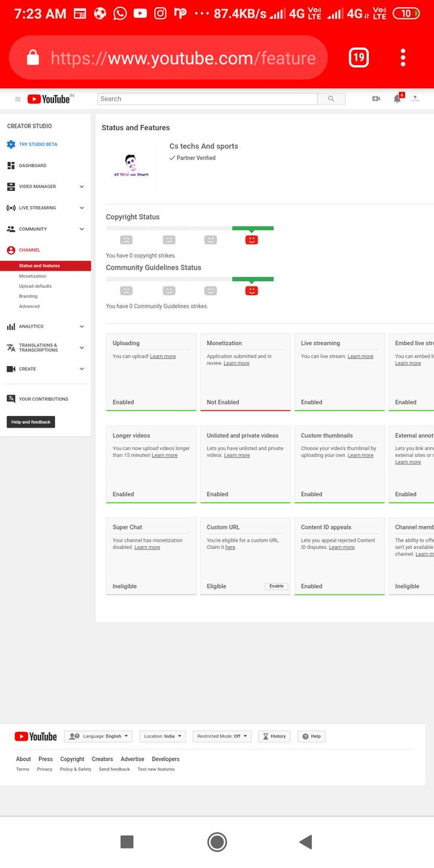
Task: Open the Restricted Mode: Off dropdown
Action: click(x=221, y=736)
